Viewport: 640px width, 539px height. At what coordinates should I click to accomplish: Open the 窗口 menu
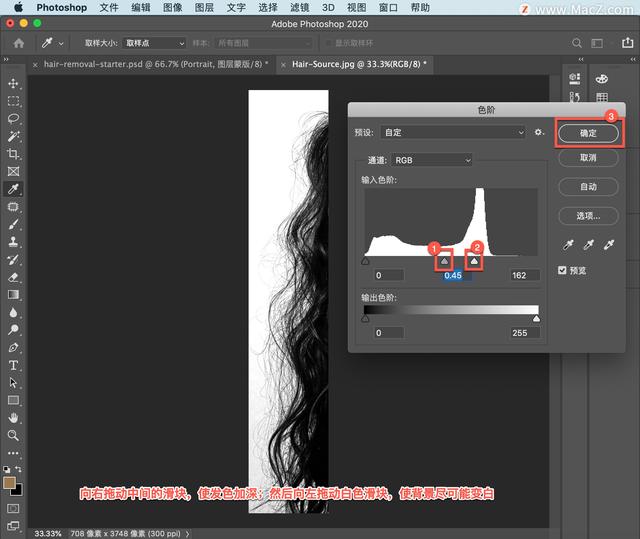tap(388, 7)
